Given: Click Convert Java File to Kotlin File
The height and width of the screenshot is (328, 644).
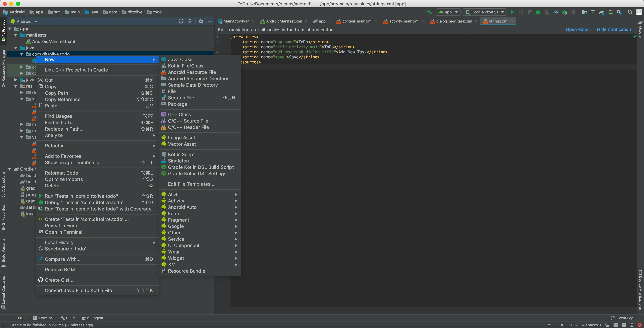Looking at the screenshot, I should pyautogui.click(x=97, y=290).
